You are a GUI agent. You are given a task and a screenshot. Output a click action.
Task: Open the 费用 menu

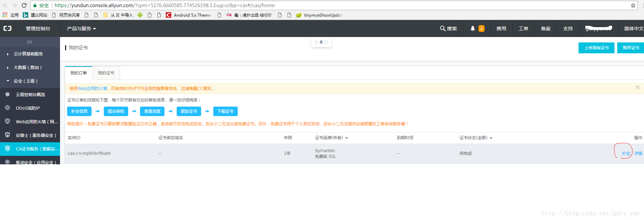(501, 29)
